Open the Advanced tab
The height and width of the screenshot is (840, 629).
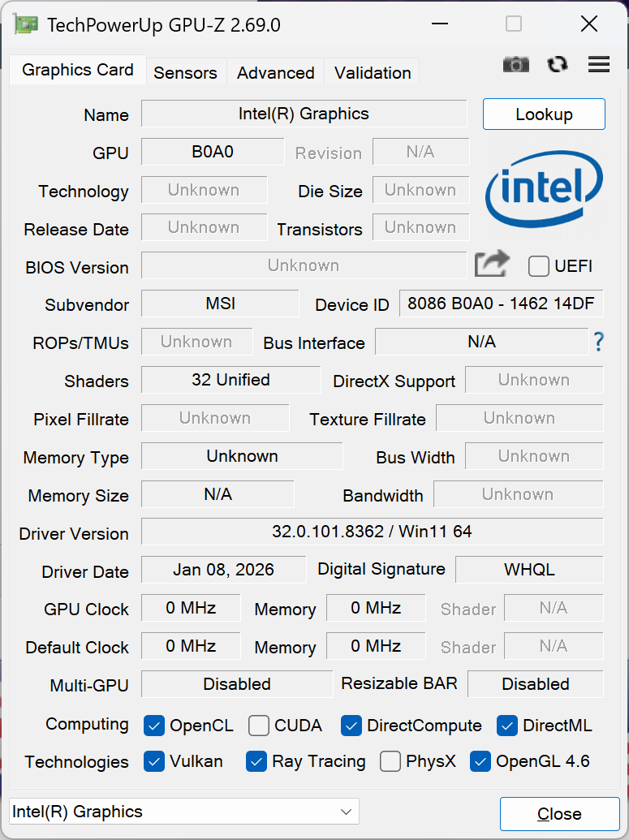pos(274,72)
